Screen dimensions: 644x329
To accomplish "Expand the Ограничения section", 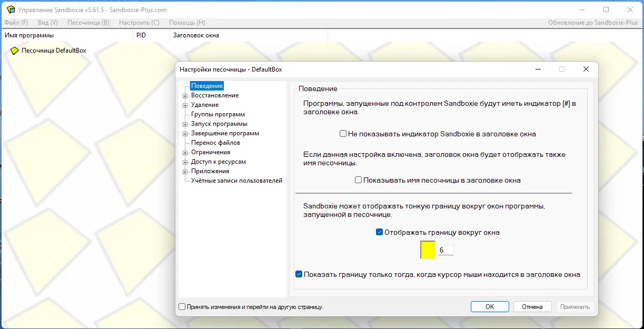I will click(x=184, y=152).
